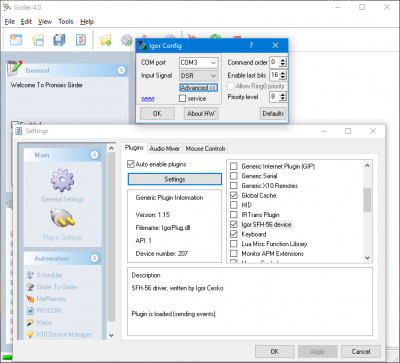The height and width of the screenshot is (363, 400).
Task: Click the About HW button
Action: pos(201,114)
